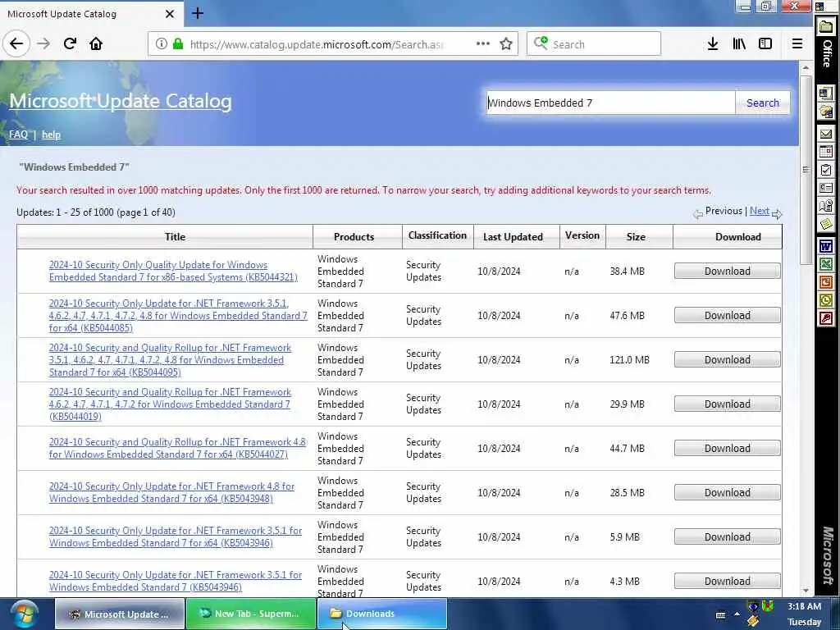Download the 38.4 MB KB5044321 update
This screenshot has width=840, height=630.
pyautogui.click(x=727, y=271)
